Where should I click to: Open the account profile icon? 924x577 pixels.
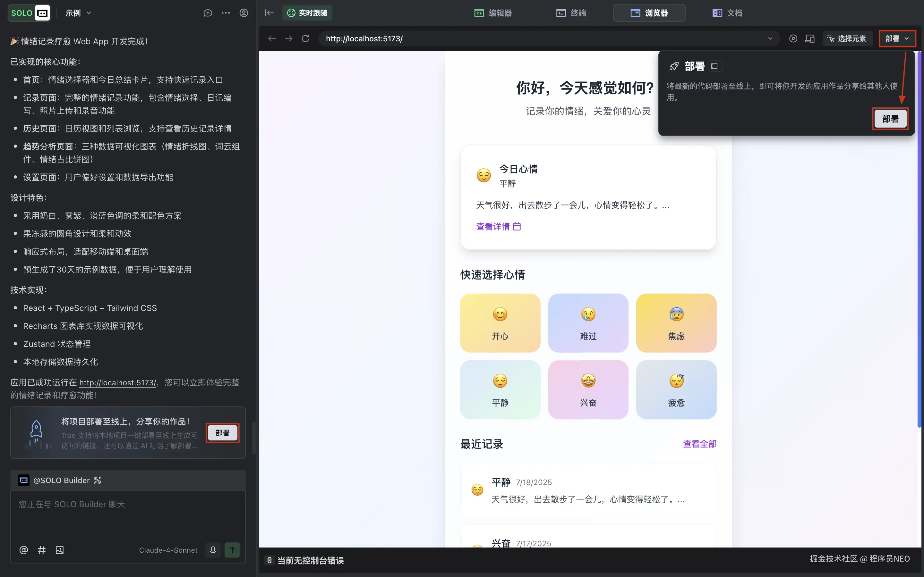coord(244,13)
